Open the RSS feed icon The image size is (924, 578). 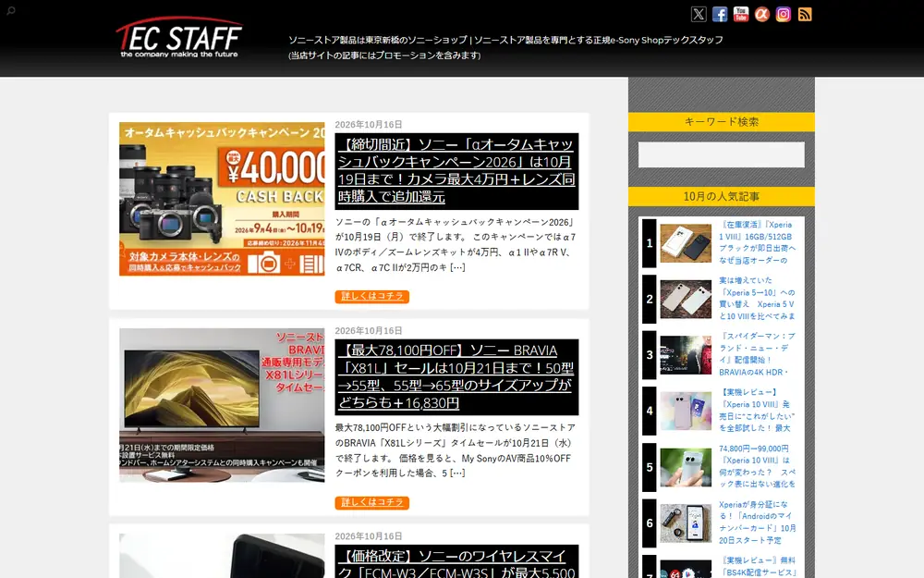coord(805,14)
